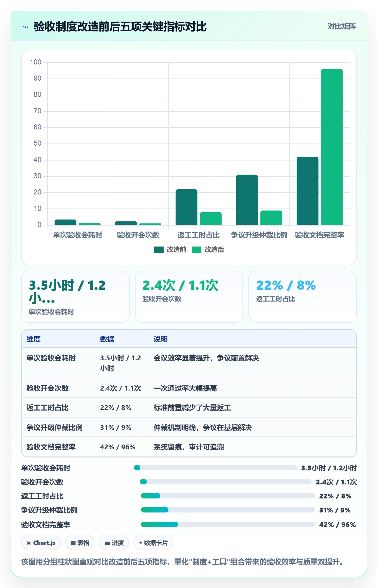Screen dimensions: 378x588
Task: Click the 改造前 bar for 验收文档完整率
Action: [x=308, y=191]
